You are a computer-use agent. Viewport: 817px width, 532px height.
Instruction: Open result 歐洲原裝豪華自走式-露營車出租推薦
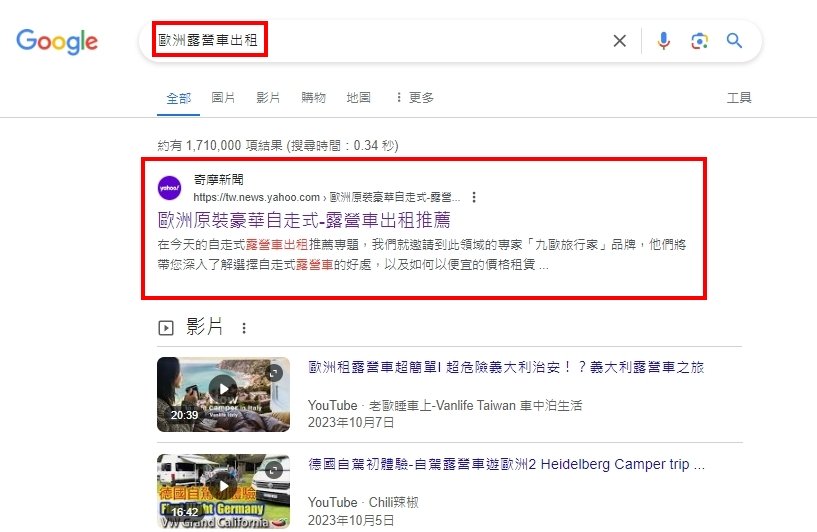coord(304,220)
